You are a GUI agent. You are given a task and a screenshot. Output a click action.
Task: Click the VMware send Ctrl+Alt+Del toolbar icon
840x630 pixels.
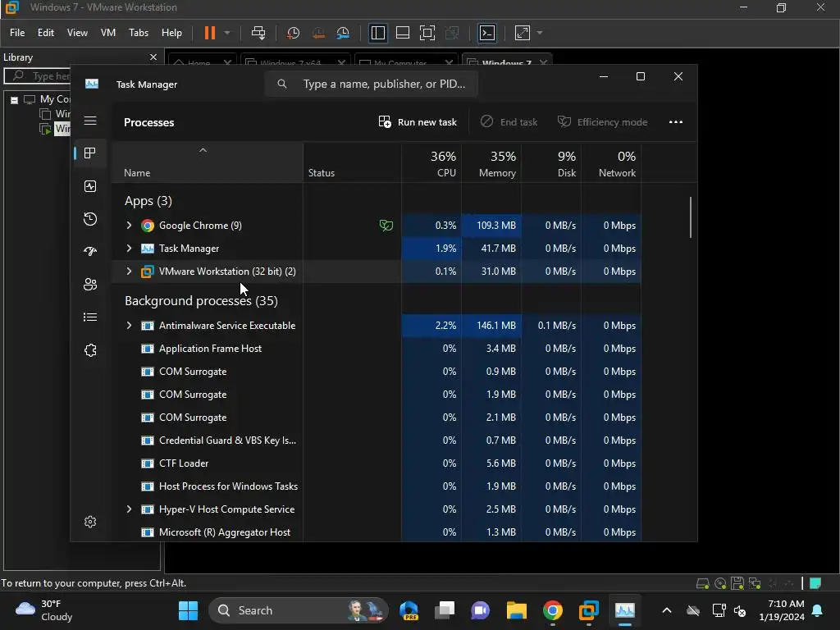(258, 33)
